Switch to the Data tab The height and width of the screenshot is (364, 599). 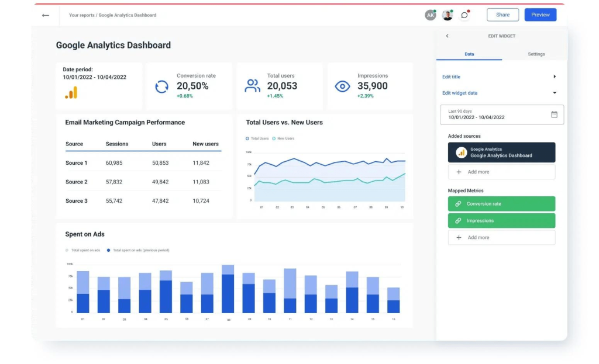tap(469, 54)
